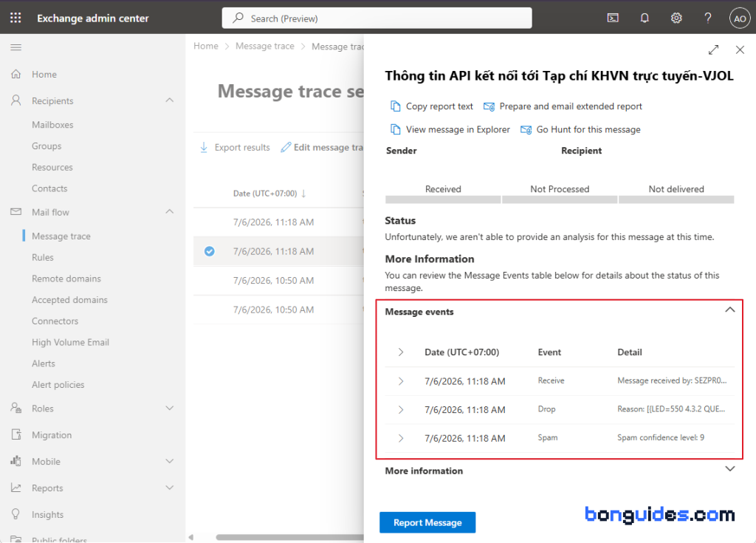756x543 pixels.
Task: Open Remote domains in the sidebar
Action: 66,279
